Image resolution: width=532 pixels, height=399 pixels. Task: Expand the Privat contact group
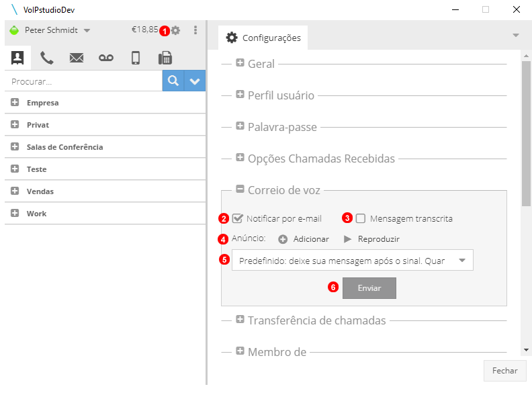(15, 124)
